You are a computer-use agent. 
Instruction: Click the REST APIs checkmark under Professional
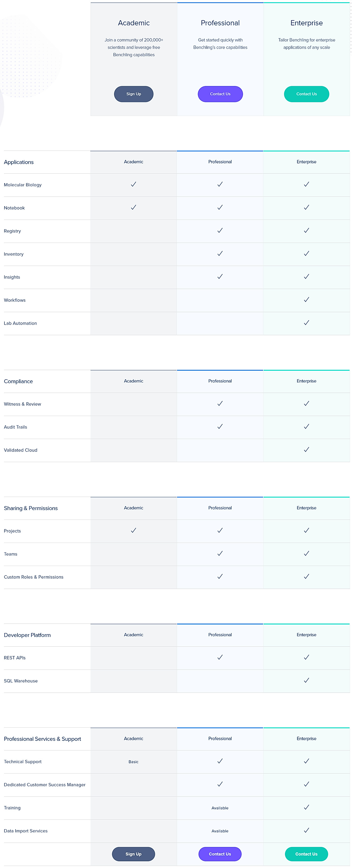tap(220, 658)
